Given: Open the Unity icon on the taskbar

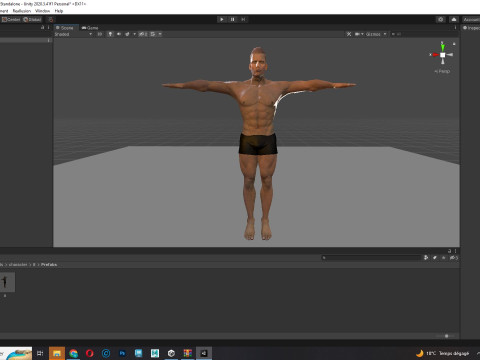Looking at the screenshot, I should point(171,353).
